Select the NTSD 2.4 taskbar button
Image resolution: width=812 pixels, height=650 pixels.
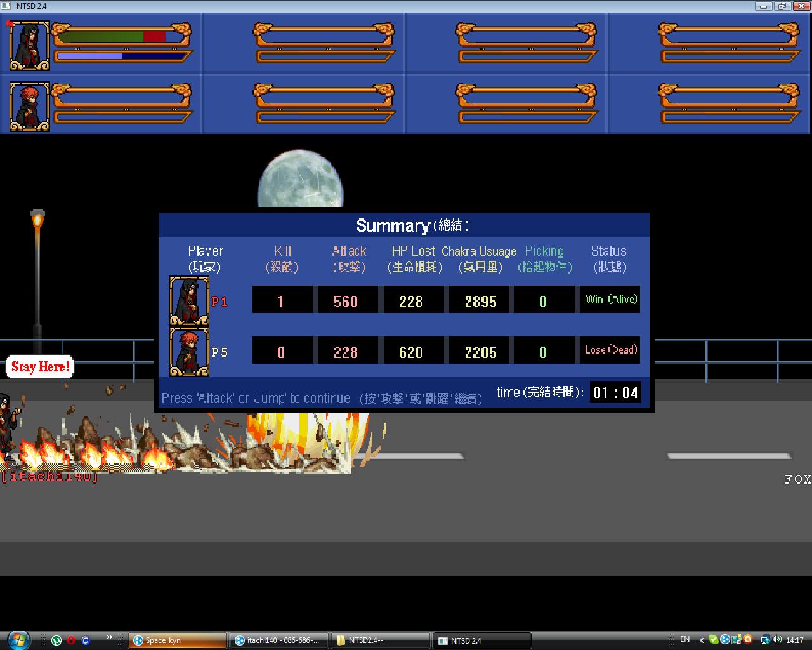[482, 640]
